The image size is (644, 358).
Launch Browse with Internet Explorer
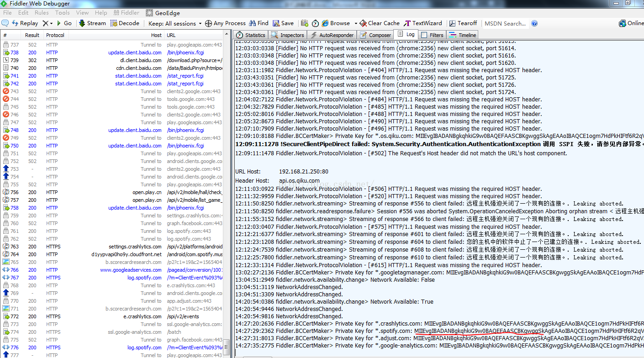336,23
